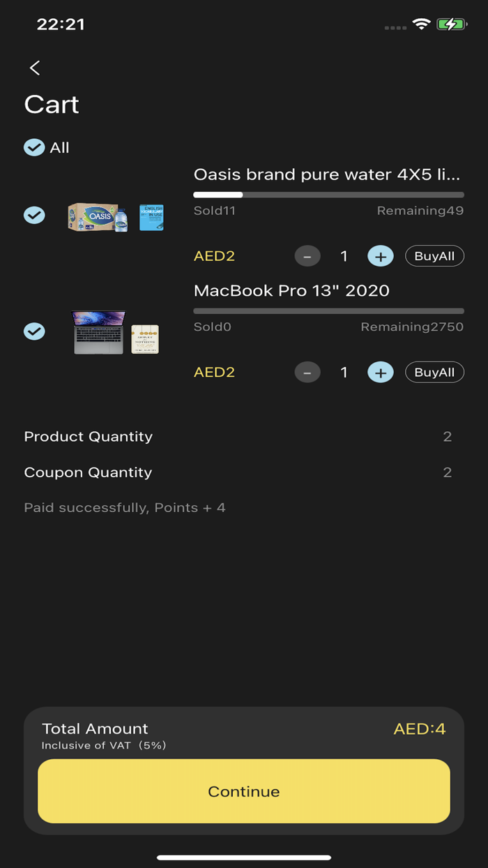Tap the Oasis water sold progress bar
The width and height of the screenshot is (488, 868).
coord(328,195)
